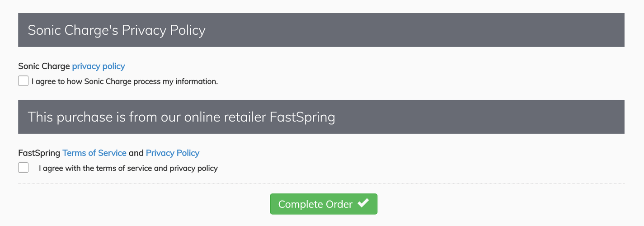Click plain "FastSpring" text before Terms of Service
This screenshot has height=226, width=644.
(x=39, y=153)
